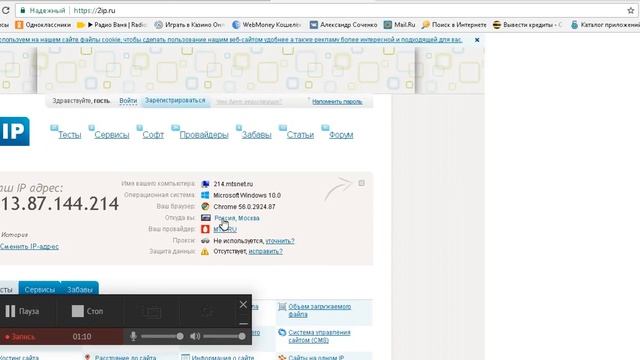Click the Напомнить пароль link
This screenshot has height=360, width=640.
tap(337, 102)
